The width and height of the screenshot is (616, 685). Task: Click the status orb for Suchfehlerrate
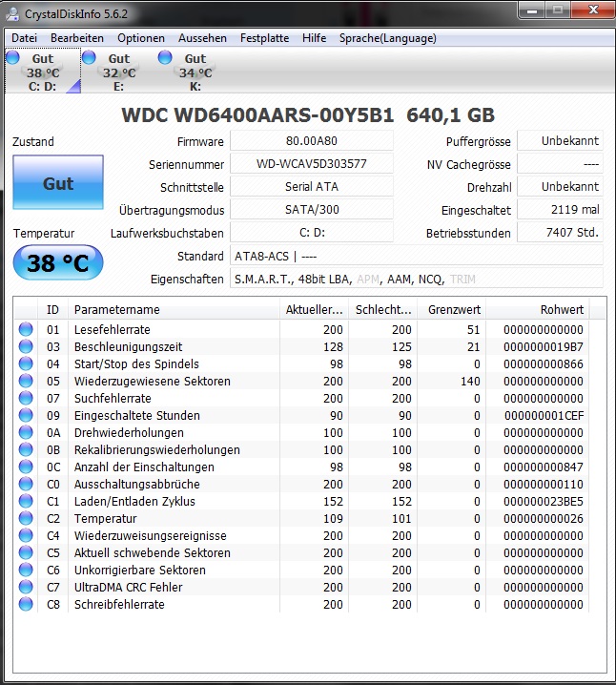click(x=26, y=398)
